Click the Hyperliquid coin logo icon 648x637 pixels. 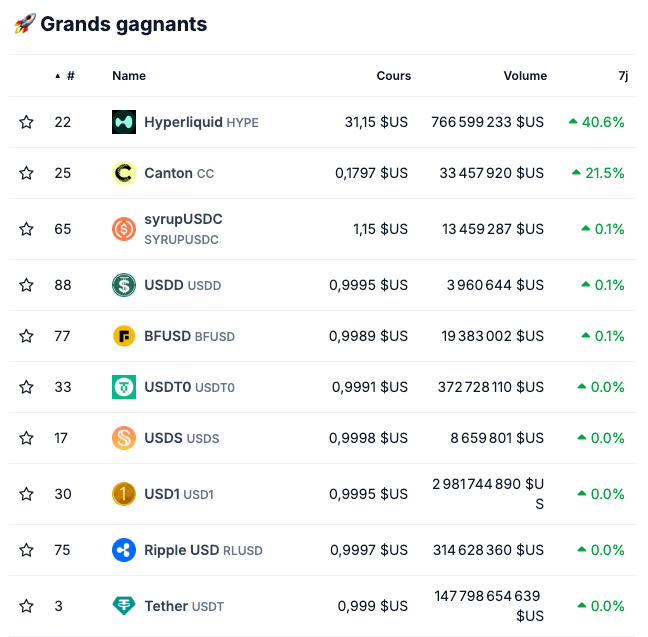coord(123,122)
